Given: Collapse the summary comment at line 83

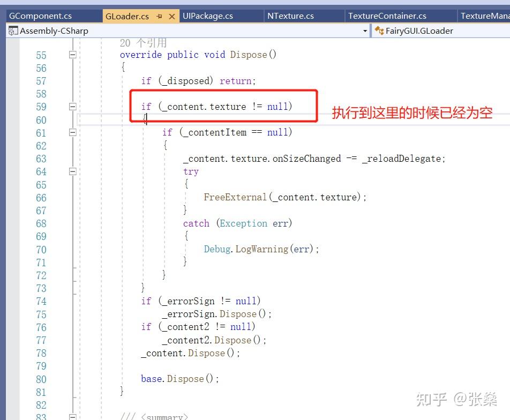Looking at the screenshot, I should click(x=73, y=417).
